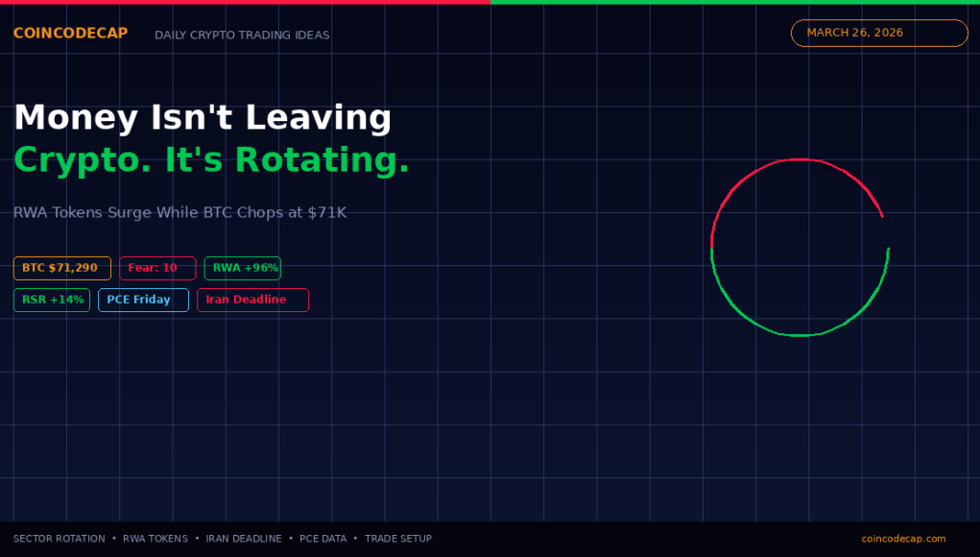The height and width of the screenshot is (557, 980).
Task: Open the RSR +14% tag
Action: tap(52, 300)
